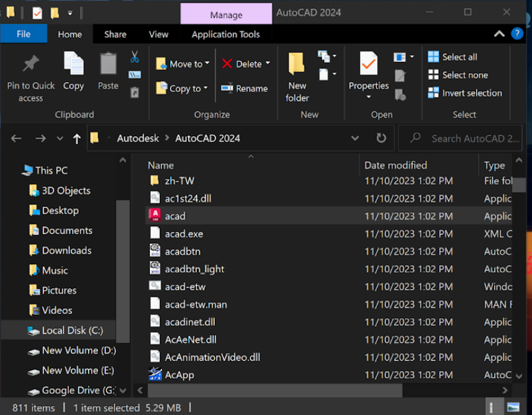The height and width of the screenshot is (415, 532).
Task: Click Autodesk in the breadcrumb path
Action: (x=138, y=139)
